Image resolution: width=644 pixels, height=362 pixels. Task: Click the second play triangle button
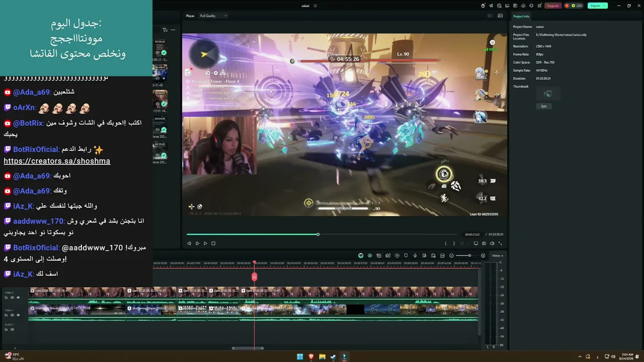(x=205, y=243)
